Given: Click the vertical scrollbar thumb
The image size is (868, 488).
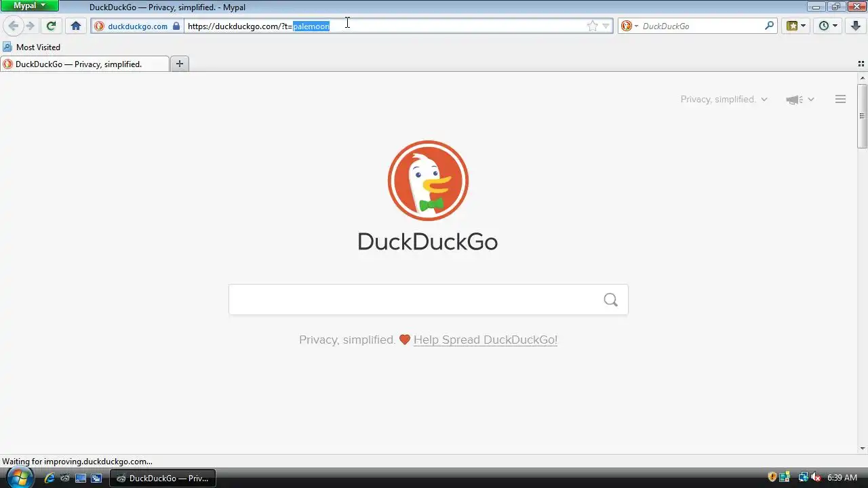Looking at the screenshot, I should (862, 115).
